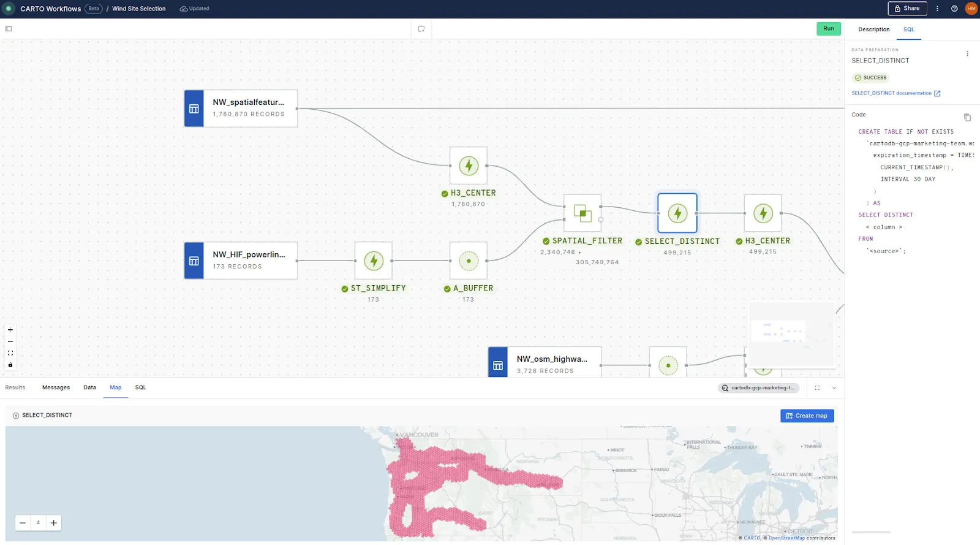Viewport: 980px width, 545px height.
Task: Open the top bar more options menu
Action: [937, 9]
